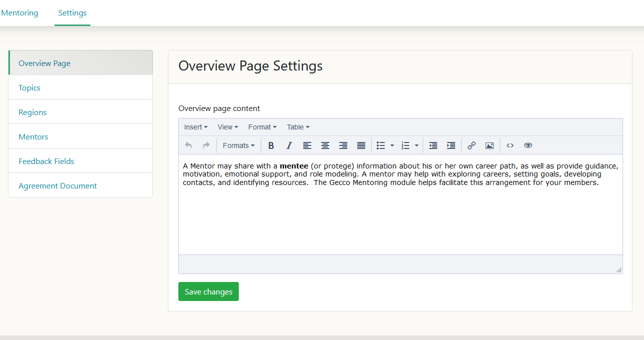Open the bullet list style dropdown
644x340 pixels.
(x=392, y=145)
